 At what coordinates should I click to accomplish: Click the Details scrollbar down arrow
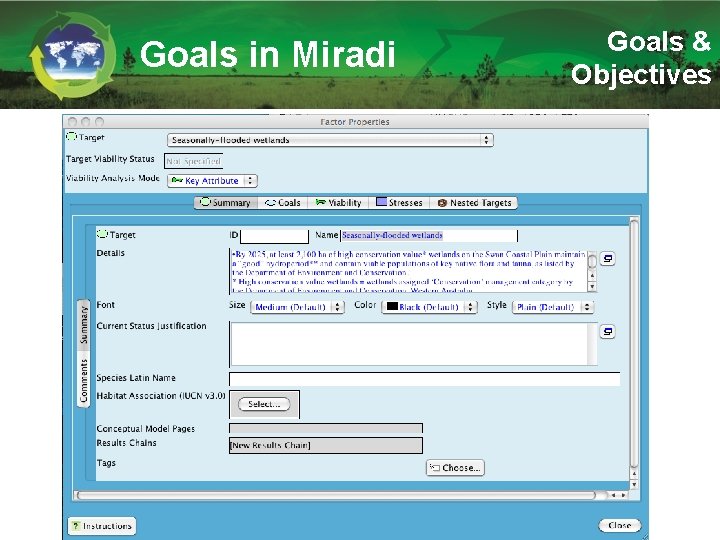pyautogui.click(x=592, y=287)
